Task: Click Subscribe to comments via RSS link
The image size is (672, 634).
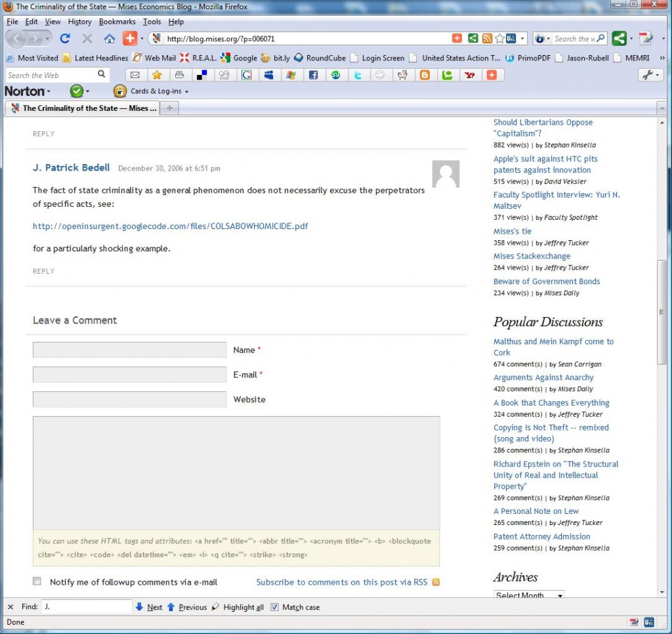Action: 341,582
